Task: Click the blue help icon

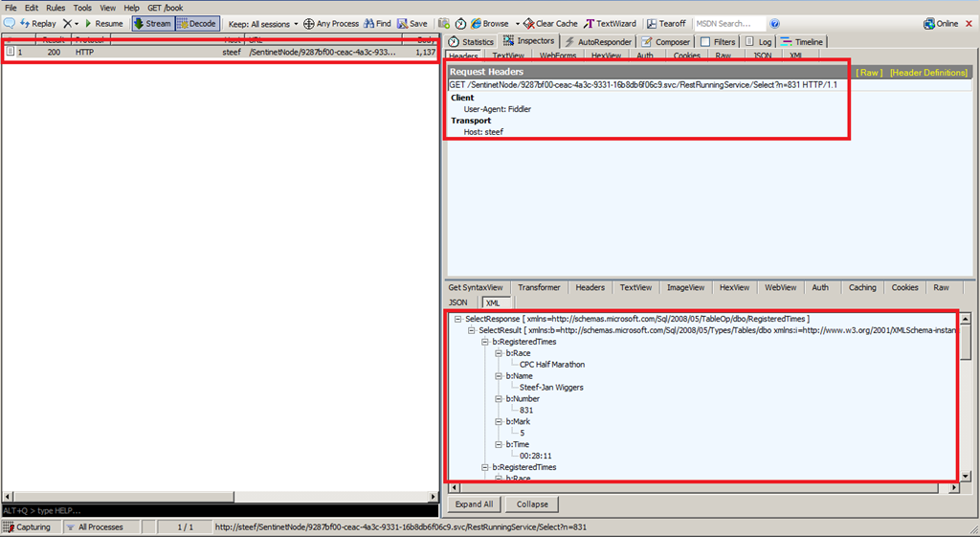Action: (774, 24)
